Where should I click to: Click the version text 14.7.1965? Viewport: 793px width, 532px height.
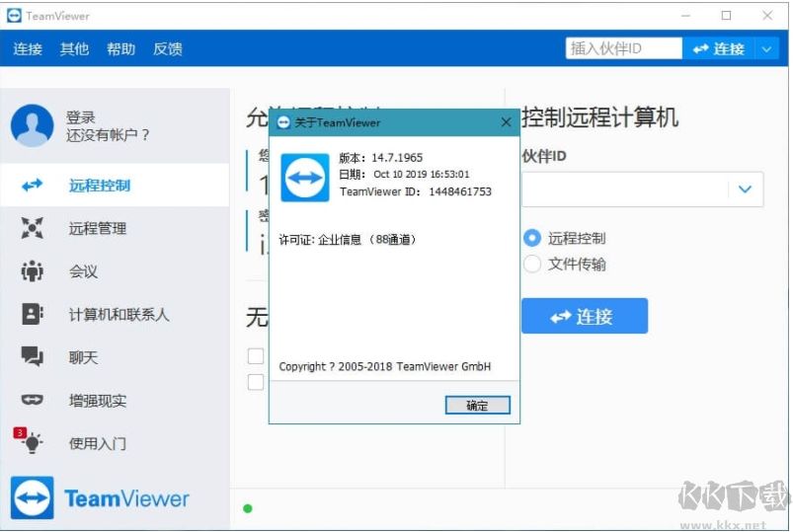pyautogui.click(x=397, y=158)
